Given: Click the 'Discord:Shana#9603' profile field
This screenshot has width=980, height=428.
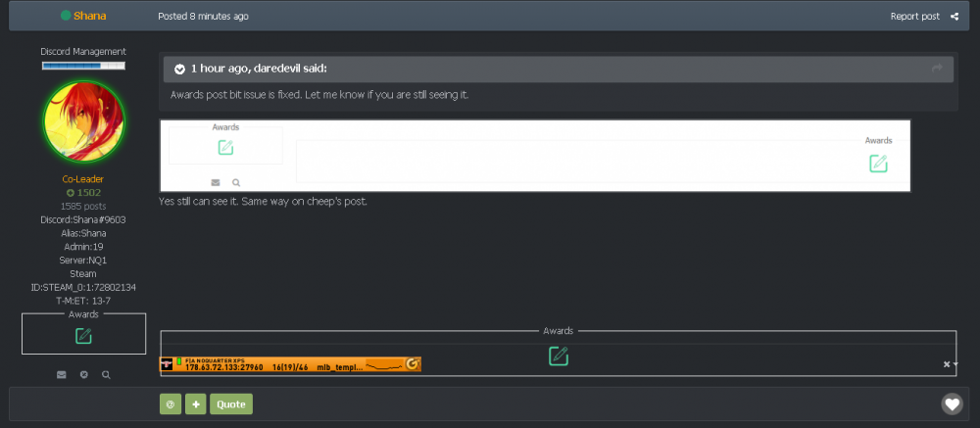Looking at the screenshot, I should [83, 220].
